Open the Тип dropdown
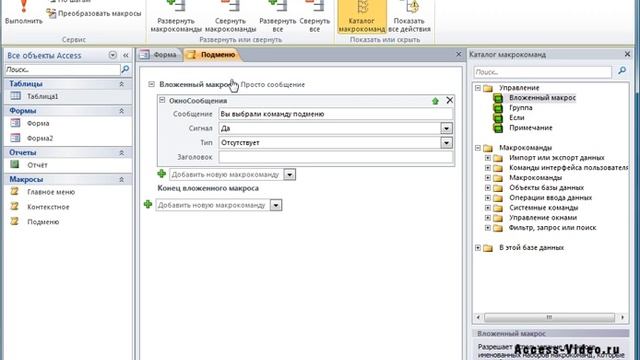Image resolution: width=640 pixels, height=360 pixels. (447, 142)
